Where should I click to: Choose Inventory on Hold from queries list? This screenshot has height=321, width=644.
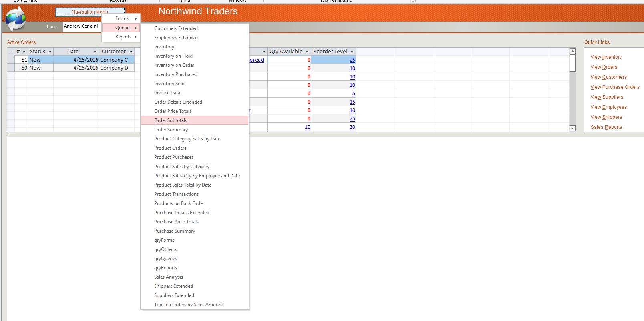click(173, 56)
